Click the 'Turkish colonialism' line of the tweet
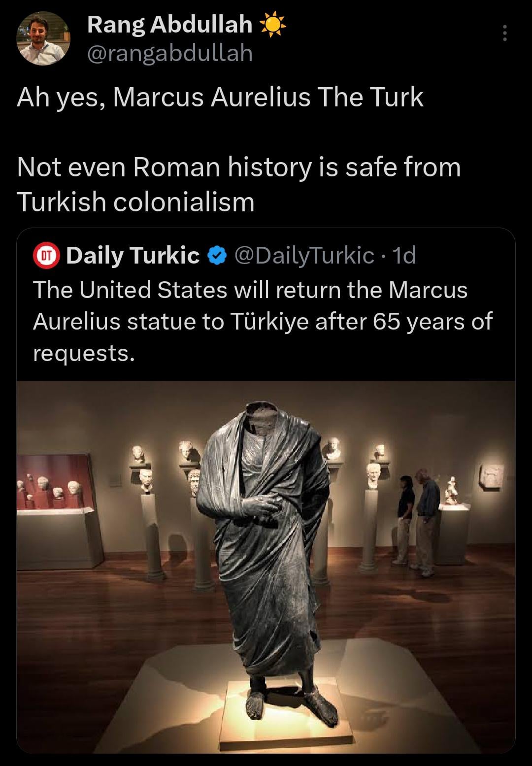 [136, 202]
